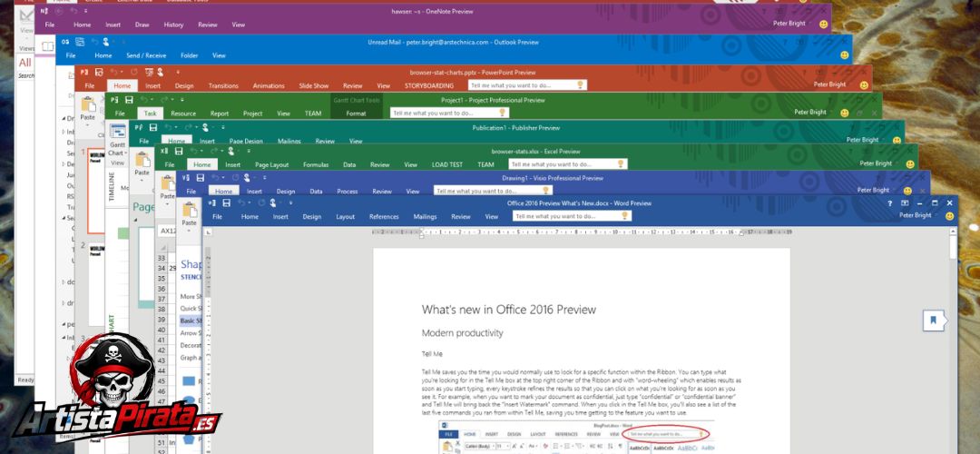Open the STORYBOARDING tab in PowerPoint
The image size is (980, 454).
pos(429,86)
